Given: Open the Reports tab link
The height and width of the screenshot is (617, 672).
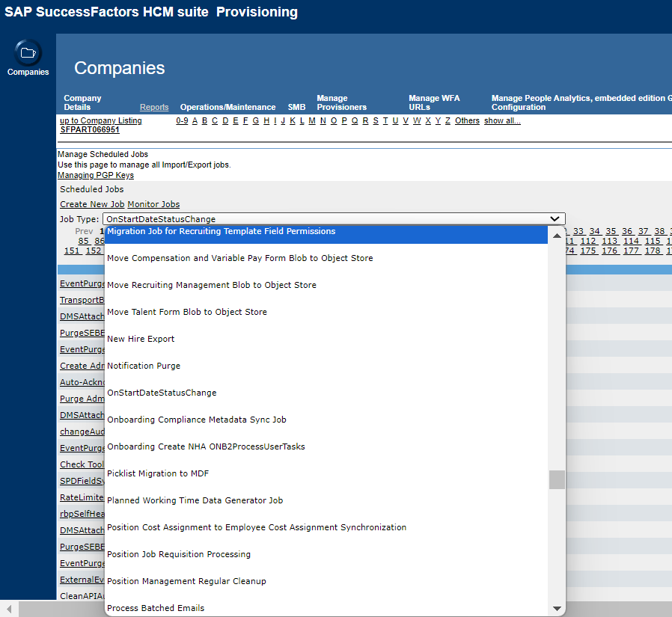Looking at the screenshot, I should [x=154, y=107].
